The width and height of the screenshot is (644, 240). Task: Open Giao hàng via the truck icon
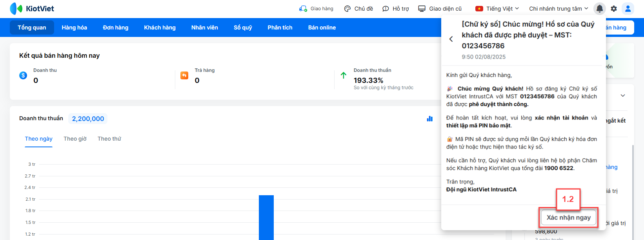click(303, 9)
